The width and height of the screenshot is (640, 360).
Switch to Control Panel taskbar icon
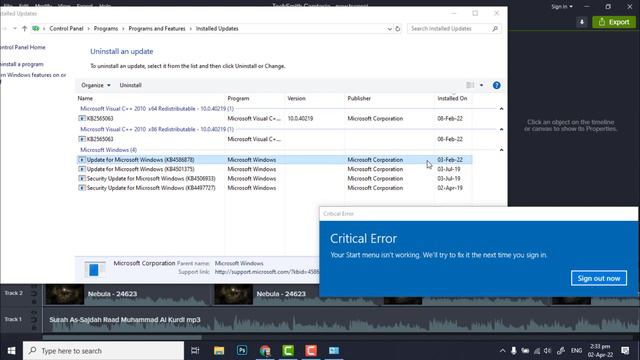(334, 351)
